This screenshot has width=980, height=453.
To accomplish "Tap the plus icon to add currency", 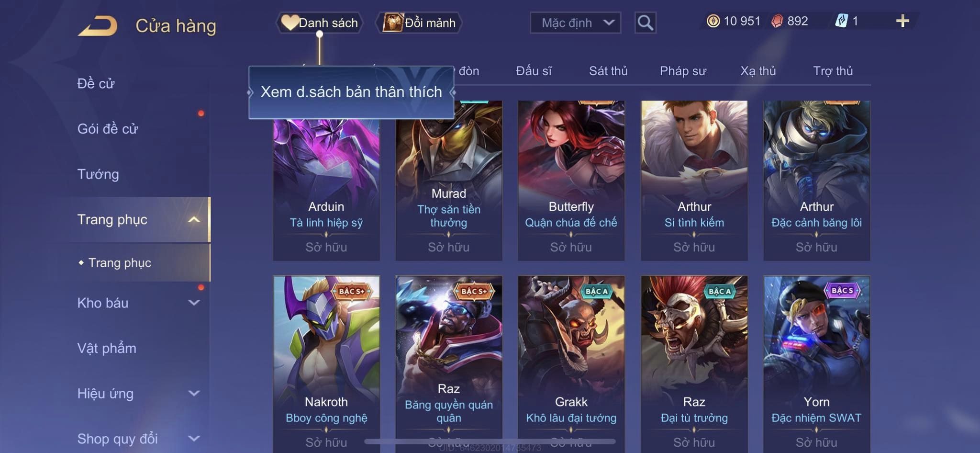I will tap(902, 21).
